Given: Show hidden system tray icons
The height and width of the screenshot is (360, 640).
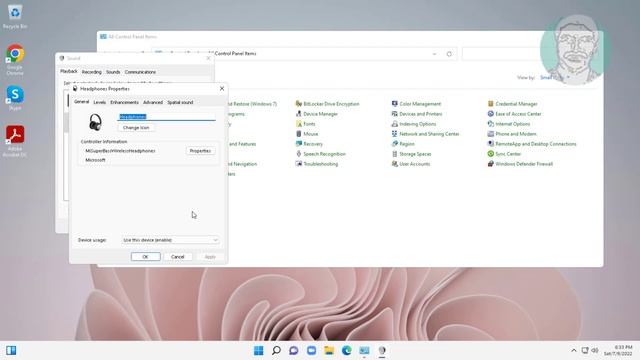Looking at the screenshot, I should coord(573,351).
